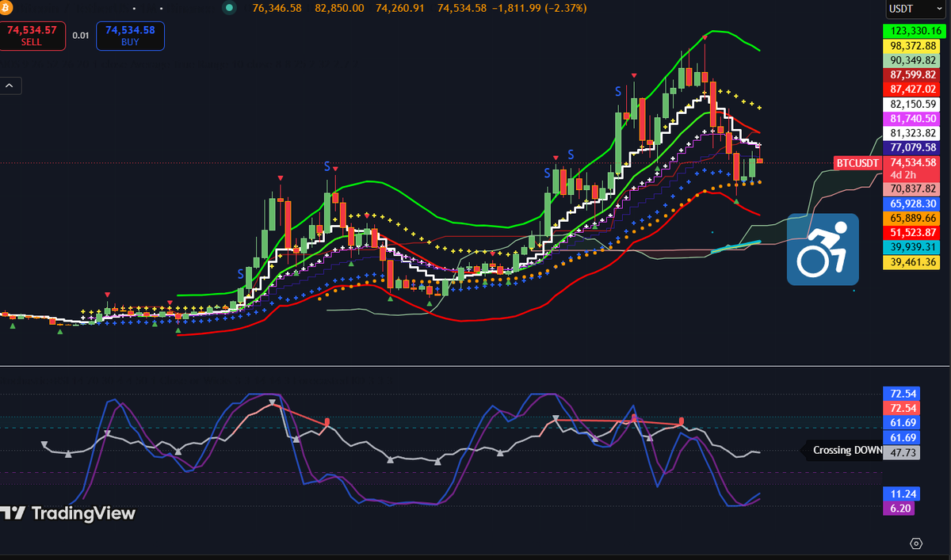Screen dimensions: 951x560
Task: Click the pink 70,837.82 price label
Action: (913, 189)
